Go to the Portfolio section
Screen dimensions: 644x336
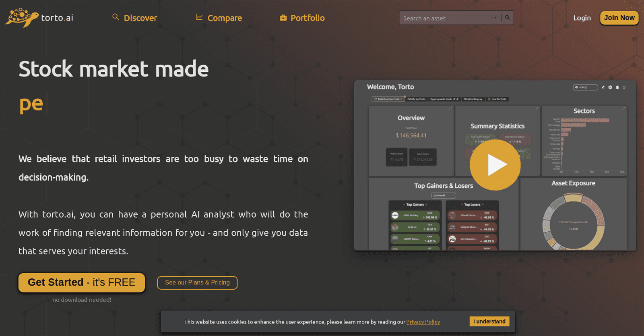[302, 18]
